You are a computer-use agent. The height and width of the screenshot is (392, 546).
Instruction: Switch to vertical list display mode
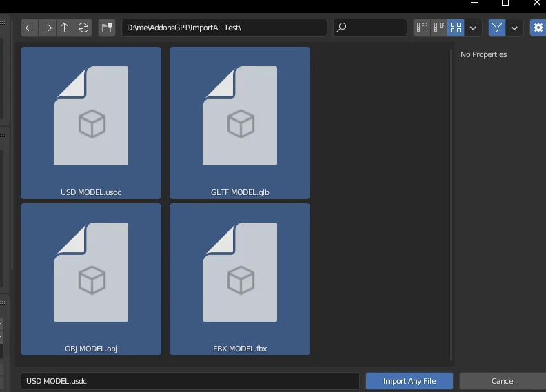(x=422, y=28)
